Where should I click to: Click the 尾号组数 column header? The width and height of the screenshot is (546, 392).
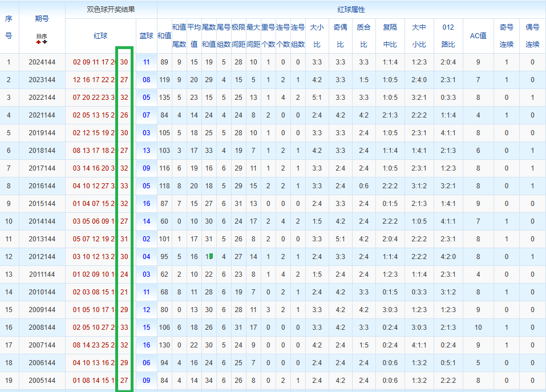[x=224, y=36]
